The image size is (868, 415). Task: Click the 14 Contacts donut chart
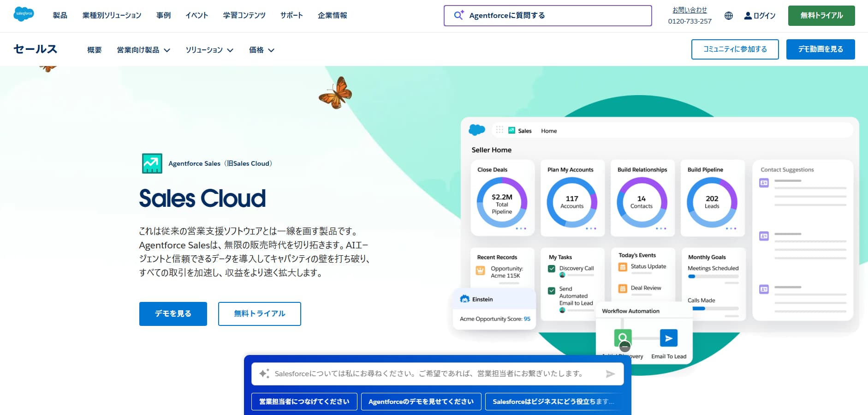coord(642,203)
